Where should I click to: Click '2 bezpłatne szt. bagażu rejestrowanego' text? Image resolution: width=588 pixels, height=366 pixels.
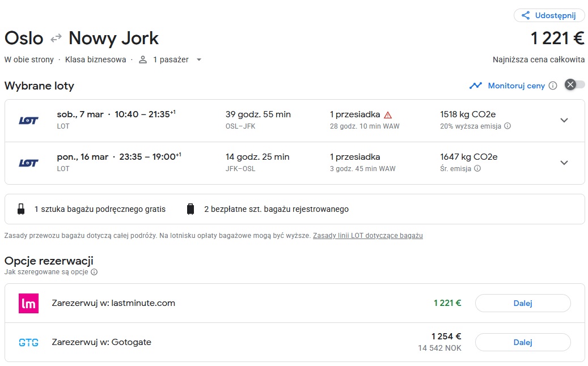point(276,209)
